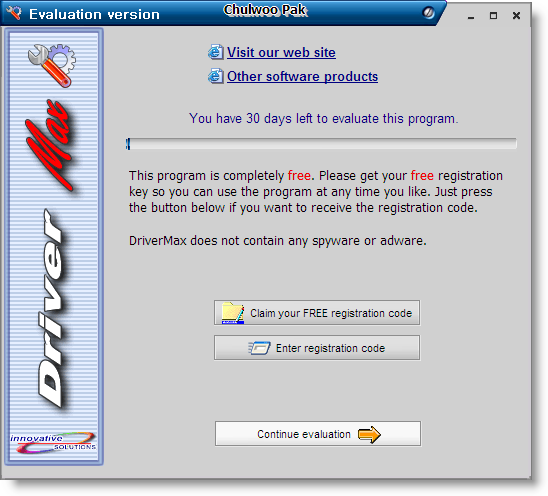
Task: Click the wrench icon in title bar
Action: [14, 13]
